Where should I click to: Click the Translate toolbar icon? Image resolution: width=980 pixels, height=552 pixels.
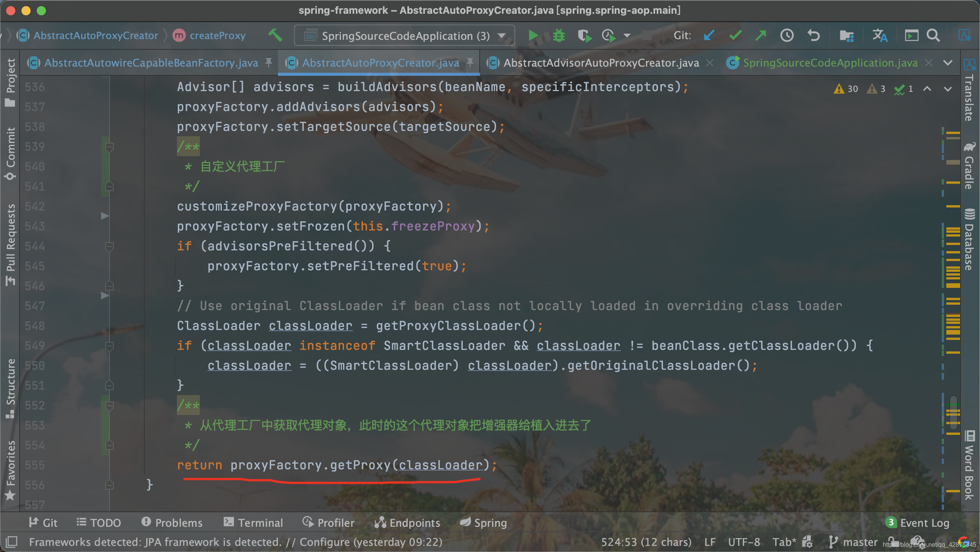pos(880,36)
